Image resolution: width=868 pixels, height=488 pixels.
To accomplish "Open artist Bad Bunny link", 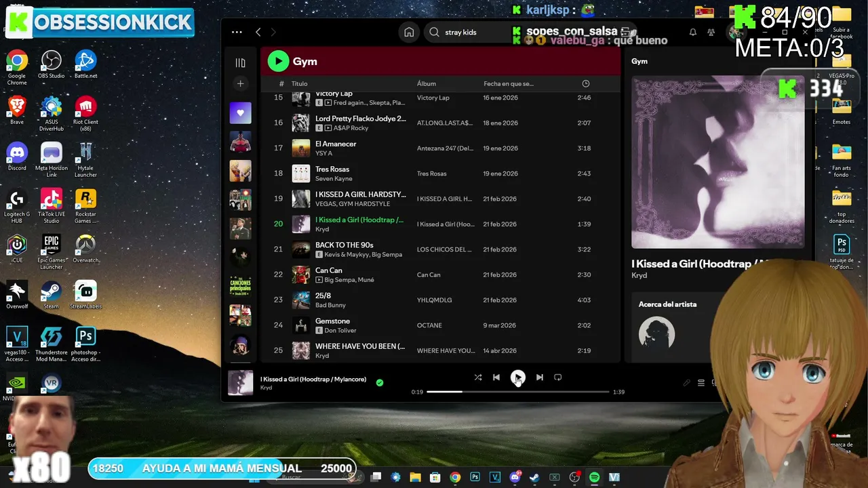I will point(331,305).
